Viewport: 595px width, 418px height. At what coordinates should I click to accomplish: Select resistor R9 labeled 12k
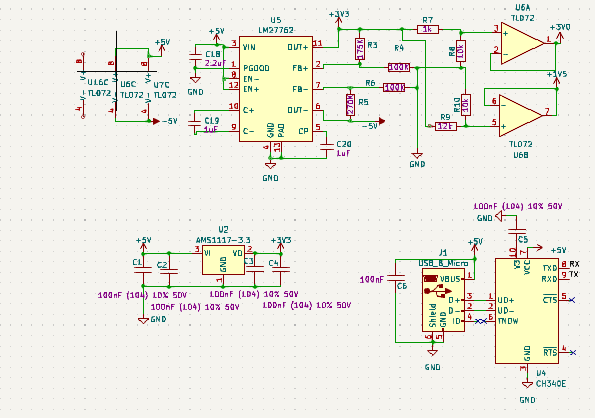point(446,126)
